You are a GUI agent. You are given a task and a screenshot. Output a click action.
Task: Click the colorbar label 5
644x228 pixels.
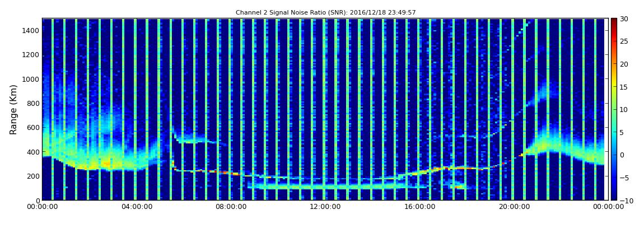coord(622,132)
